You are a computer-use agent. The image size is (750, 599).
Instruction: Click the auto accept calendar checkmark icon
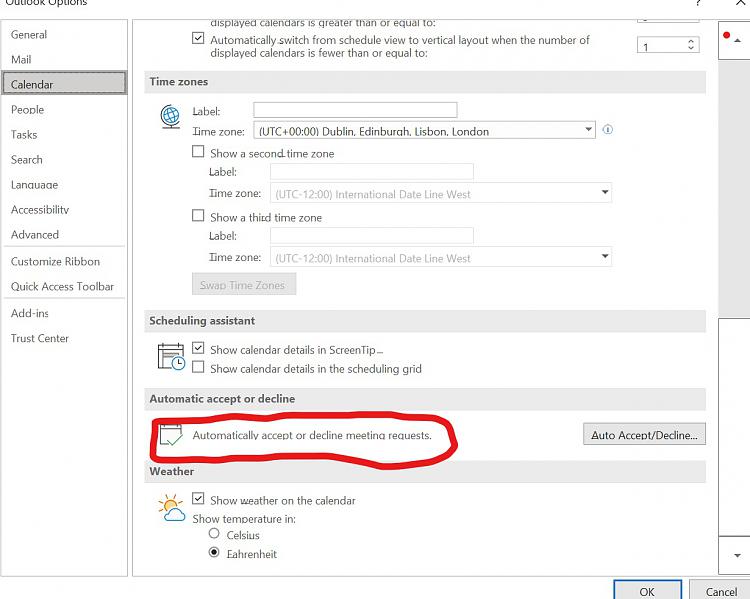pyautogui.click(x=171, y=435)
